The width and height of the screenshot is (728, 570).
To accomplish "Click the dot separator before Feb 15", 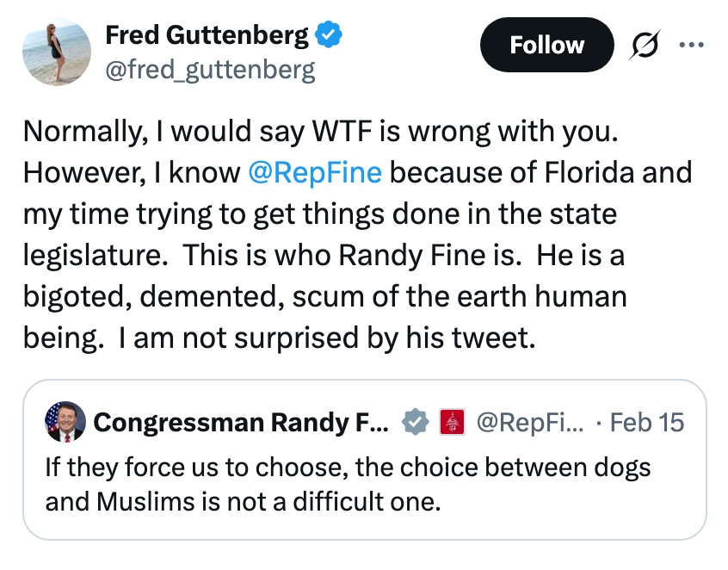I will pyautogui.click(x=600, y=423).
